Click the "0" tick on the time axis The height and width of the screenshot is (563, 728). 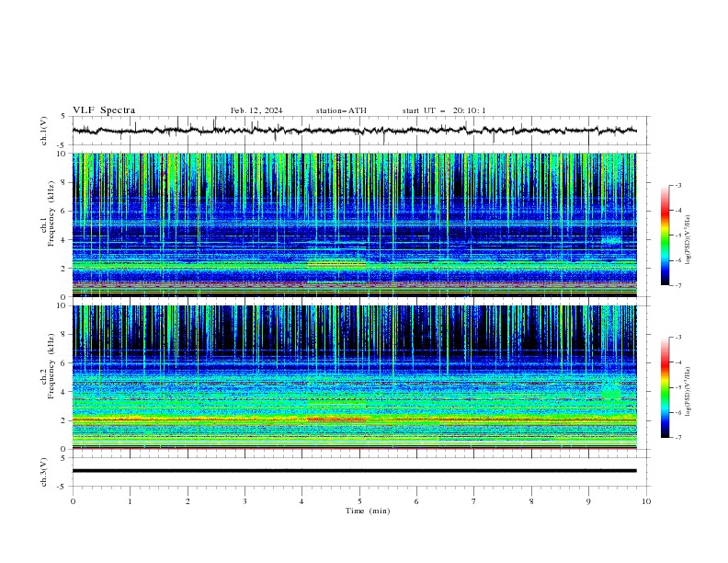pos(73,501)
